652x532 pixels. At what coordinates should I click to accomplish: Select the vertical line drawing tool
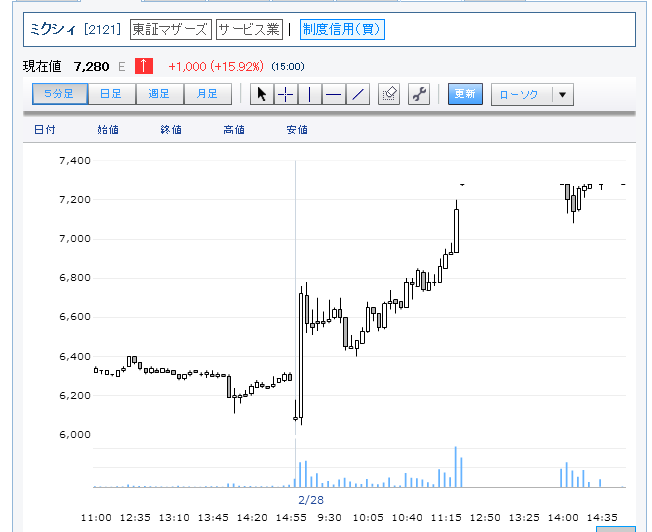(x=309, y=94)
